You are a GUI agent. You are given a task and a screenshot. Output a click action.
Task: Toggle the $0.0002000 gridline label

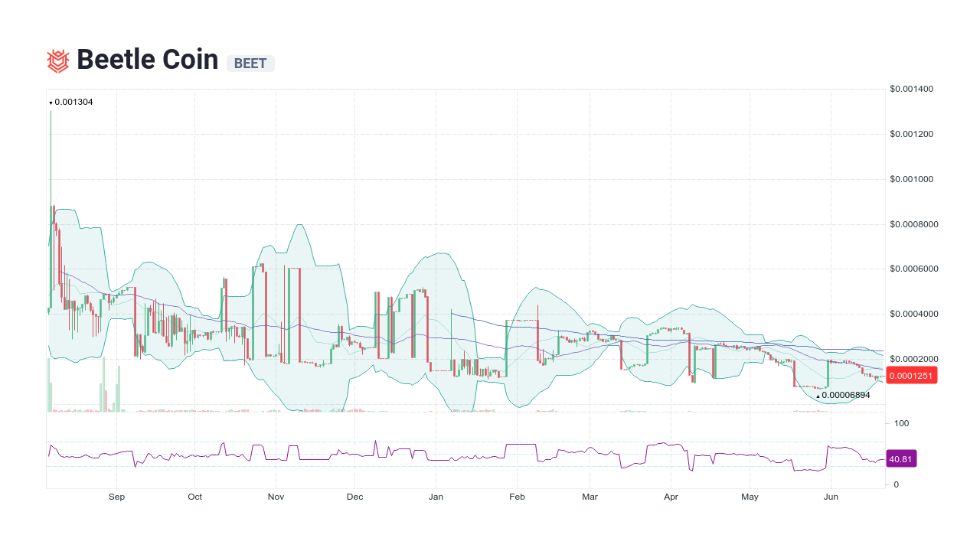tap(913, 357)
